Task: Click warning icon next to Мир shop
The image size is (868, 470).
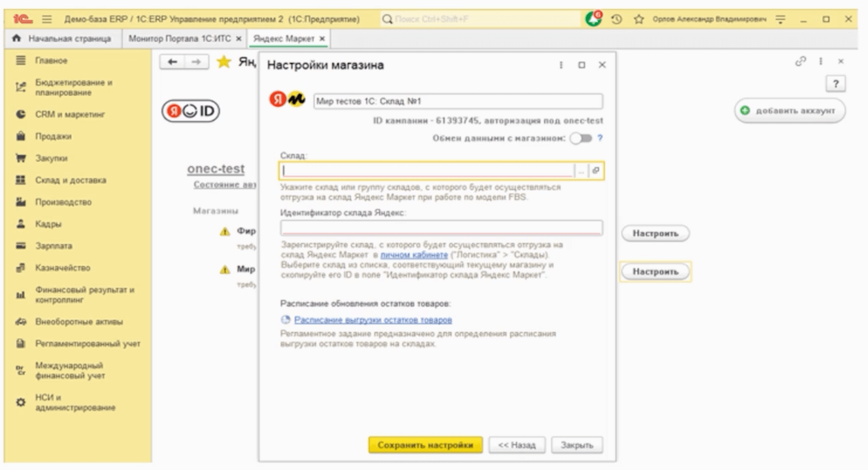Action: tap(225, 269)
